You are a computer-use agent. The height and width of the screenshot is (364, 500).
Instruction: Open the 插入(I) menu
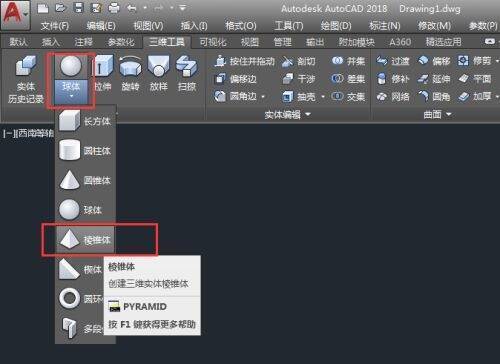(194, 26)
